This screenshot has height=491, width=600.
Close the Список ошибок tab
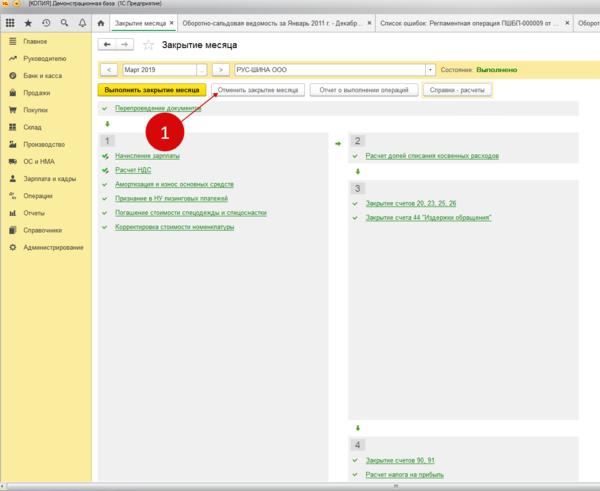[567, 23]
